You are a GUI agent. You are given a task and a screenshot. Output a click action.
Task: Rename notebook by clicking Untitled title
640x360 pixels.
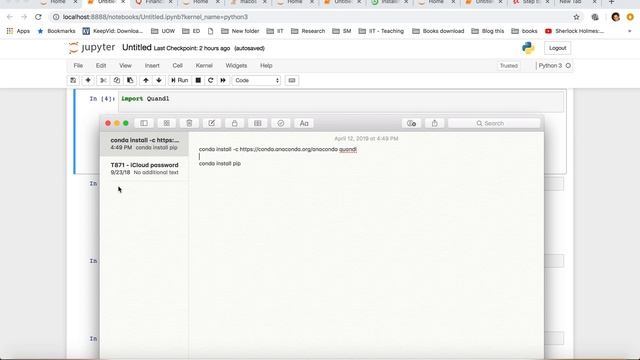(x=137, y=47)
